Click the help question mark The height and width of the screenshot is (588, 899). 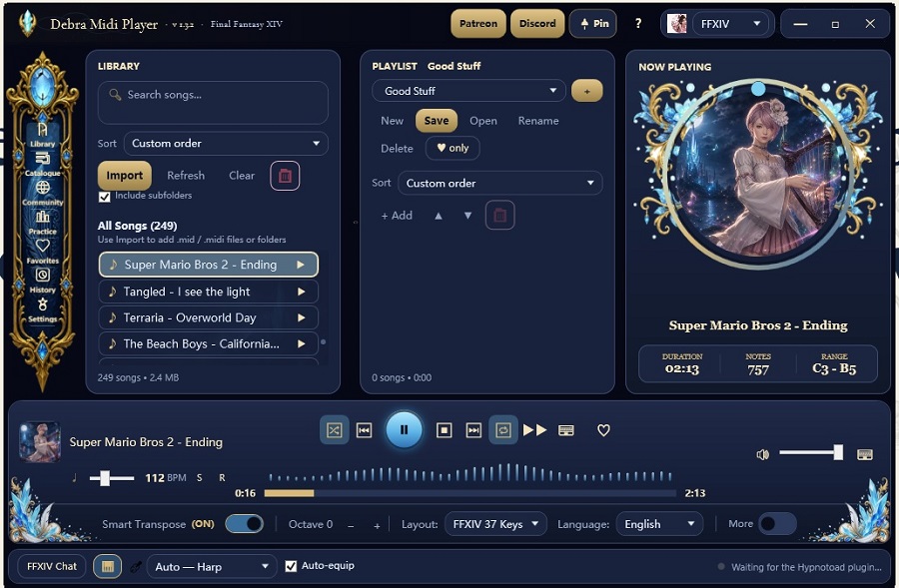[x=638, y=24]
